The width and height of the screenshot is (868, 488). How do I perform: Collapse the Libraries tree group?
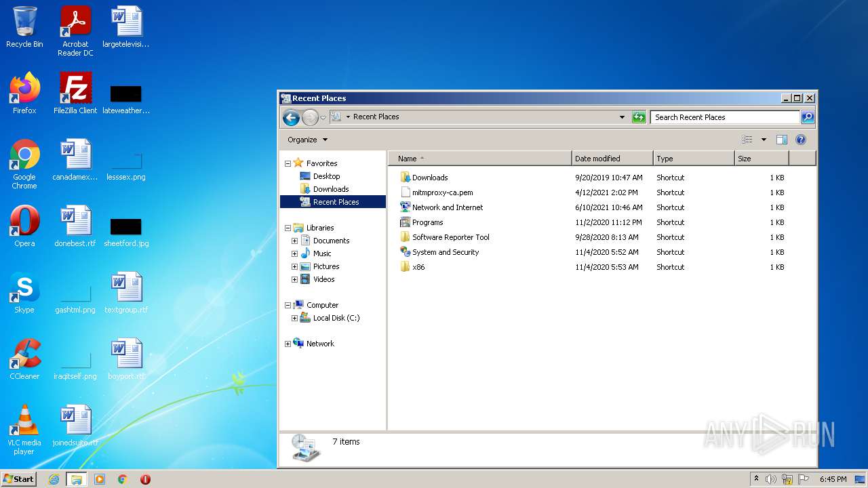tap(288, 228)
